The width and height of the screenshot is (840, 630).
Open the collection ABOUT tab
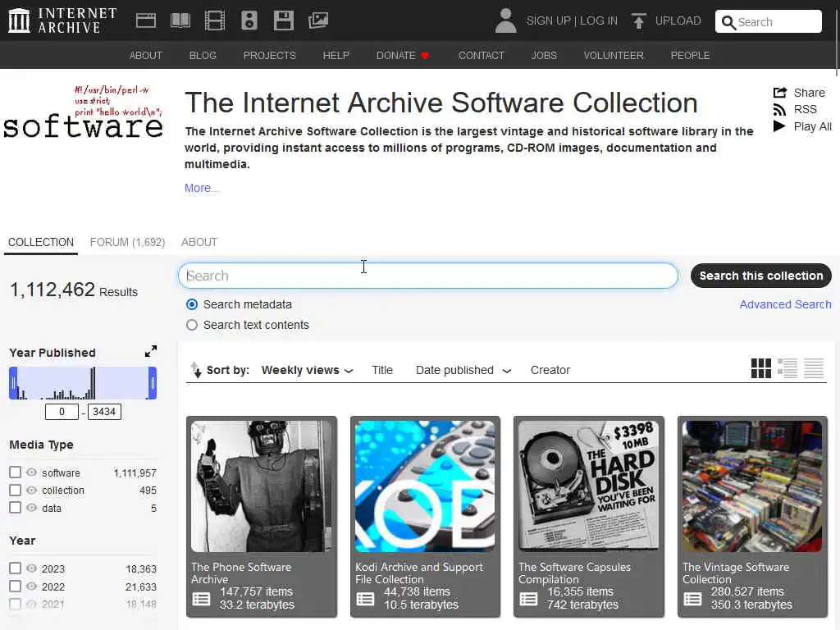click(199, 242)
